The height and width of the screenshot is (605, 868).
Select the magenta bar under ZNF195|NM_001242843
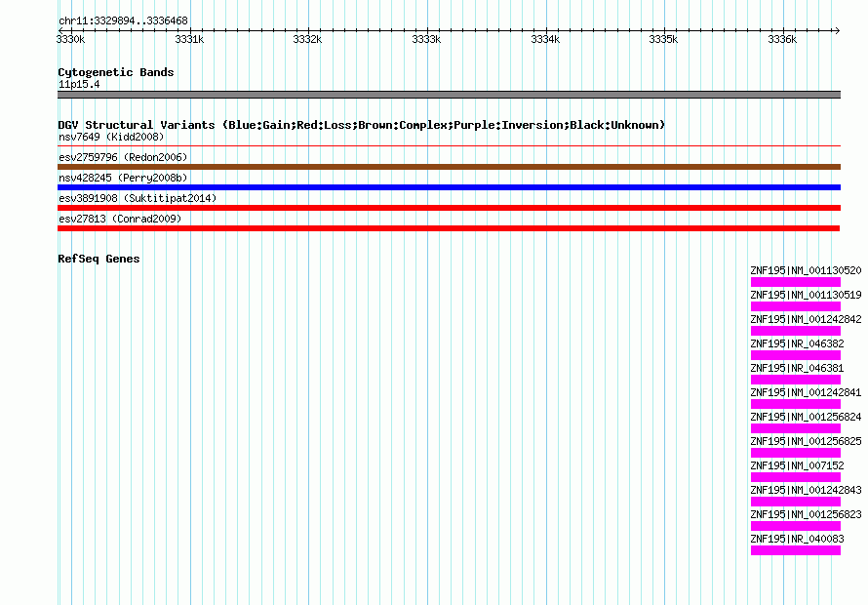[x=796, y=502]
